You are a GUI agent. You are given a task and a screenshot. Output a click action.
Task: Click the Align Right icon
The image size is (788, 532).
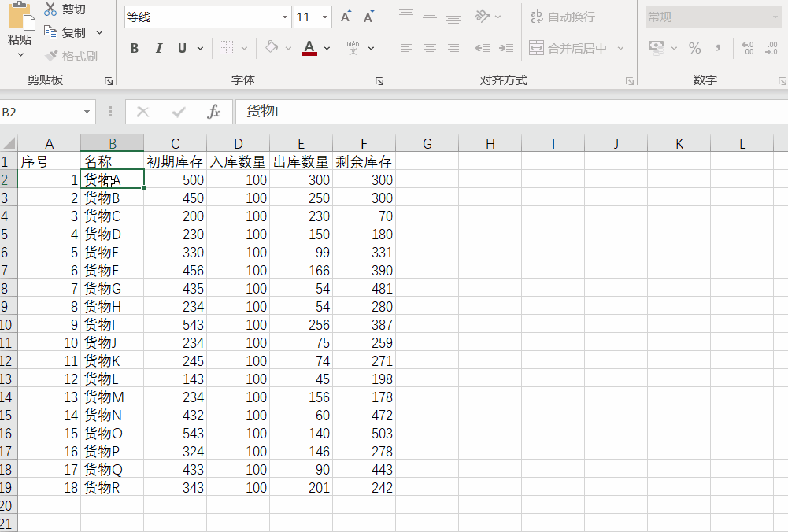pyautogui.click(x=453, y=48)
